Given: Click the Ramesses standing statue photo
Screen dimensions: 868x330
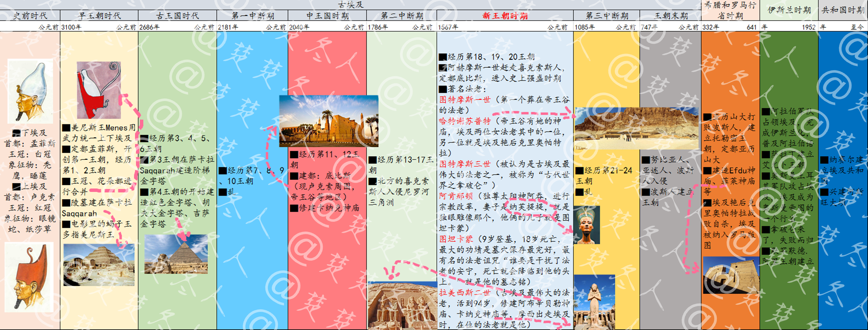Looking at the screenshot, I should click(594, 302).
